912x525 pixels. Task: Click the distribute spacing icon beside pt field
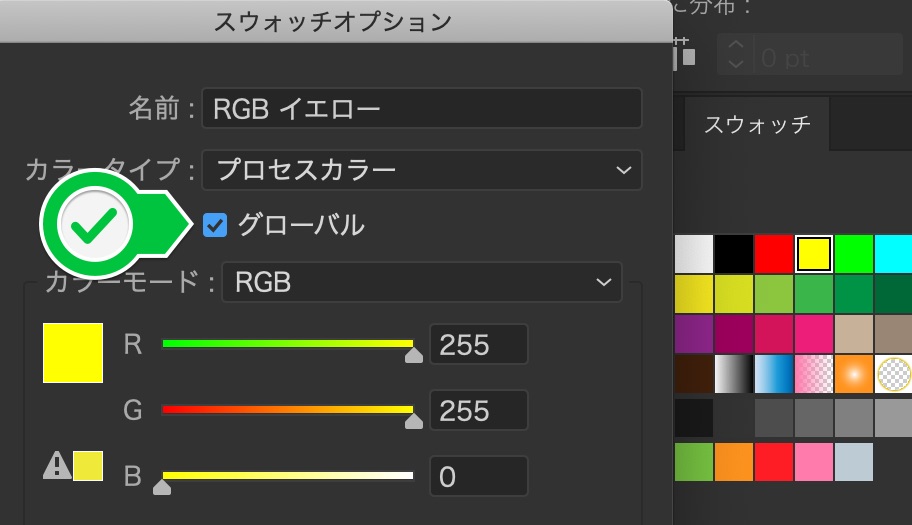click(685, 54)
